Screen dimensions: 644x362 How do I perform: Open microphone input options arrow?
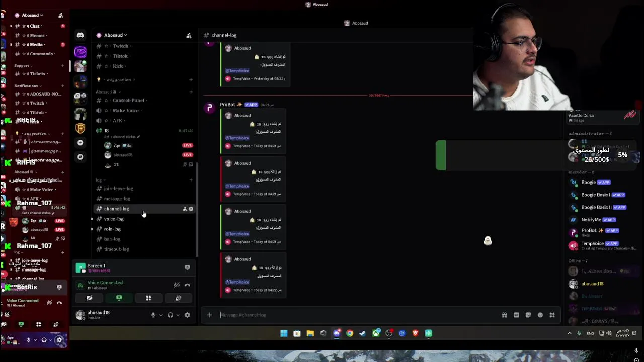point(160,315)
